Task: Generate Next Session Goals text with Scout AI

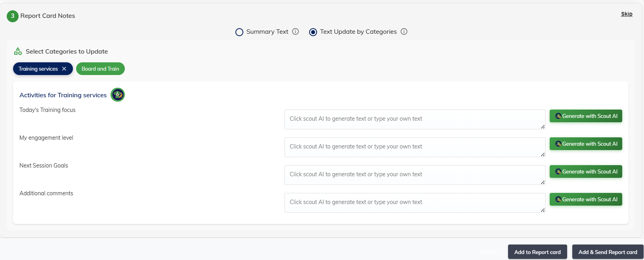Action: [586, 171]
